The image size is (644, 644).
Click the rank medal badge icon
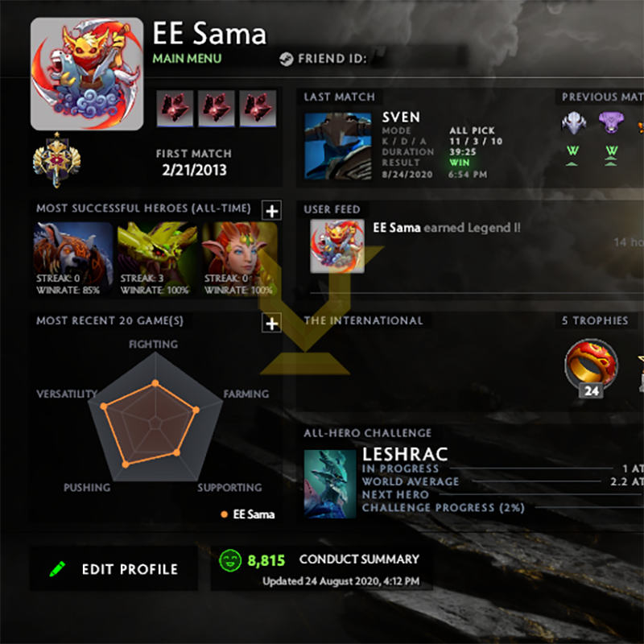point(56,160)
